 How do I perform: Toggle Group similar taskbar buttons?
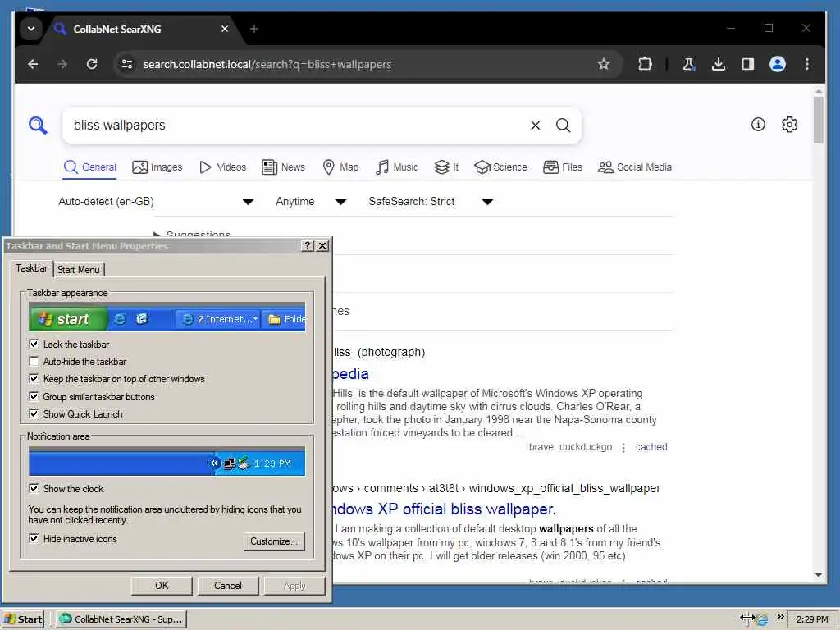[x=34, y=396]
